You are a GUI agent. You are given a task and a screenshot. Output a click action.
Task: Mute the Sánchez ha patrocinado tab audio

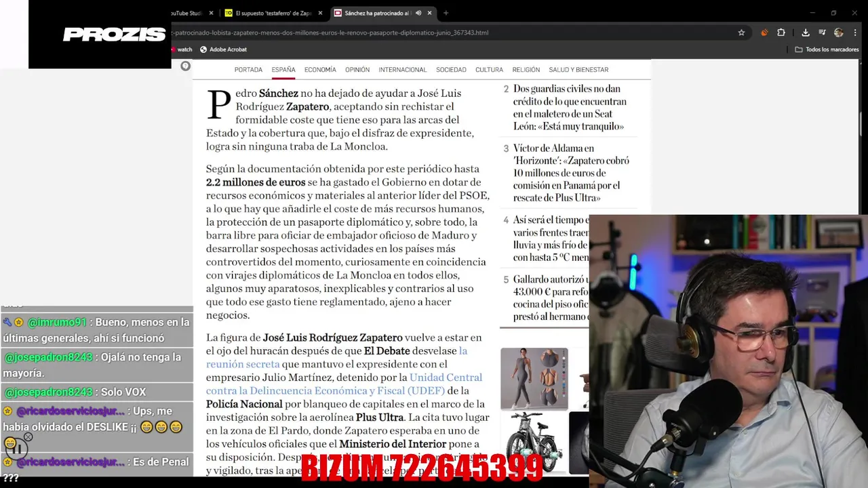click(x=418, y=13)
